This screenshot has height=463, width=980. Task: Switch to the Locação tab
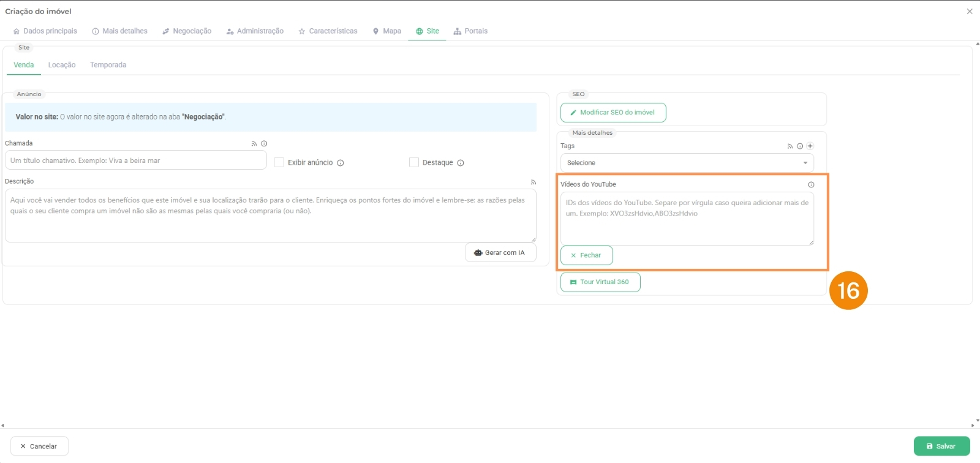click(x=62, y=65)
